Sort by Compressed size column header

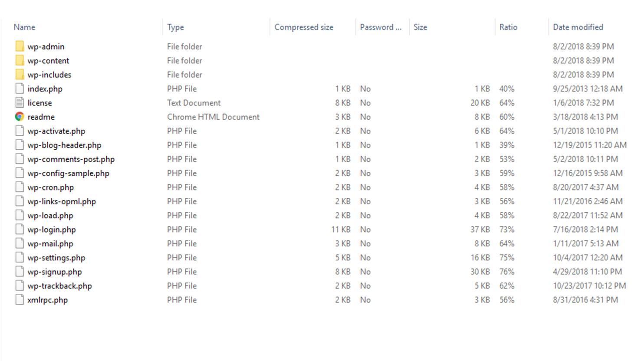pyautogui.click(x=304, y=27)
